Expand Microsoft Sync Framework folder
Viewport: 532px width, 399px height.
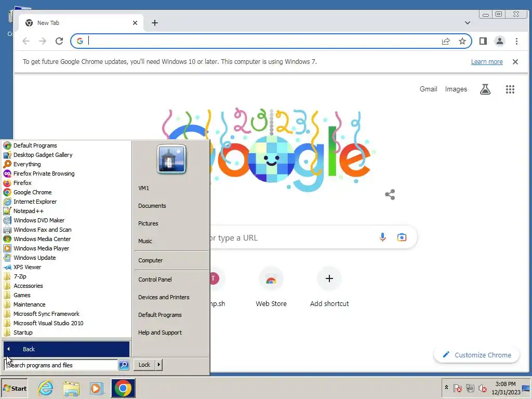(46, 314)
